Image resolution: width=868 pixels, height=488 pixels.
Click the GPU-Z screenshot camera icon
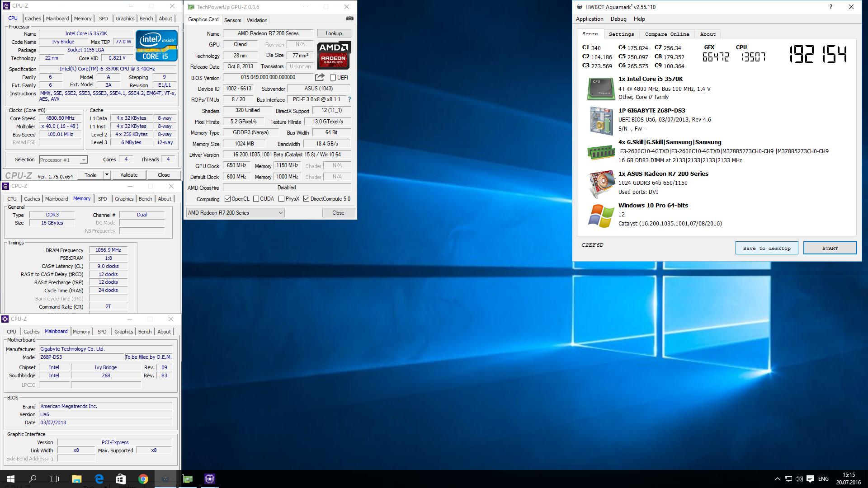click(x=350, y=19)
